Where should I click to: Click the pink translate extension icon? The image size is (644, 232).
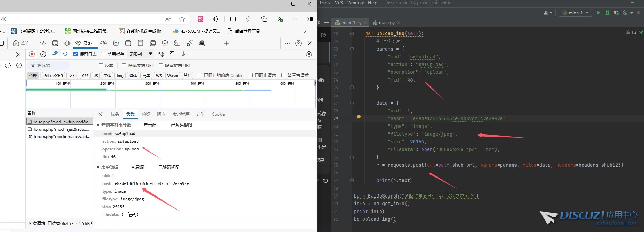pos(201,19)
